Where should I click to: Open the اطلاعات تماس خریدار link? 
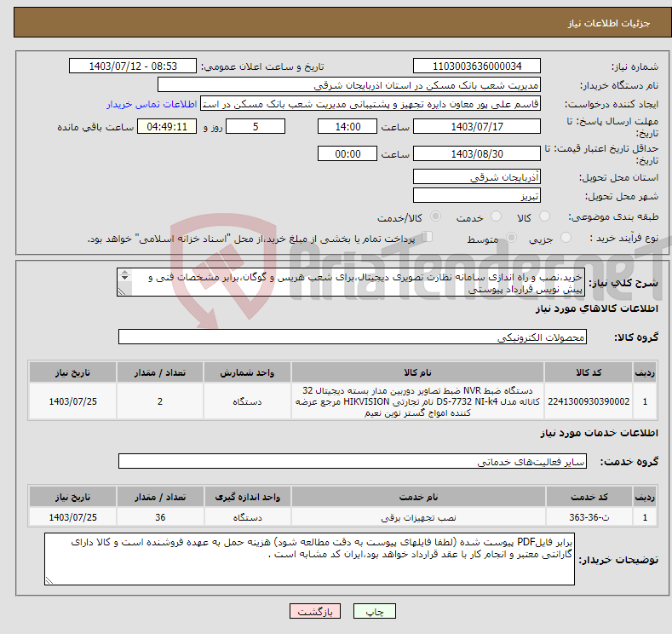[x=152, y=104]
